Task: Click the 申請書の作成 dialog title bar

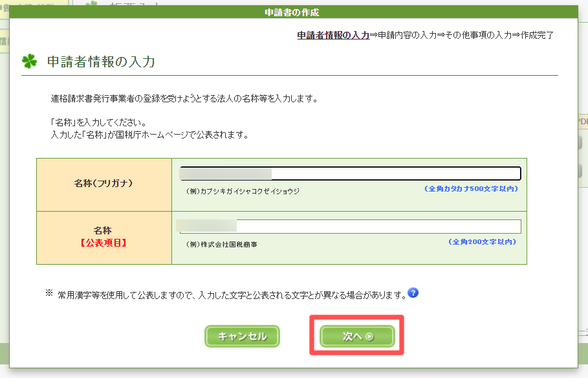Action: pyautogui.click(x=292, y=12)
